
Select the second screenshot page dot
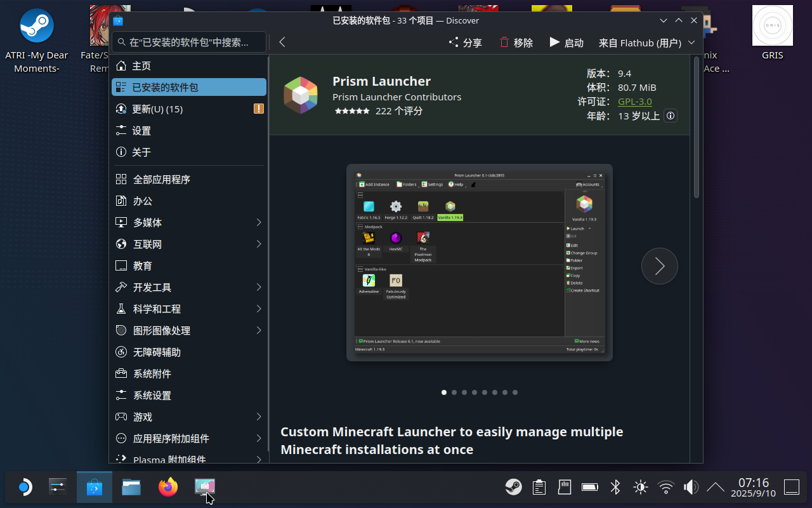pyautogui.click(x=454, y=392)
